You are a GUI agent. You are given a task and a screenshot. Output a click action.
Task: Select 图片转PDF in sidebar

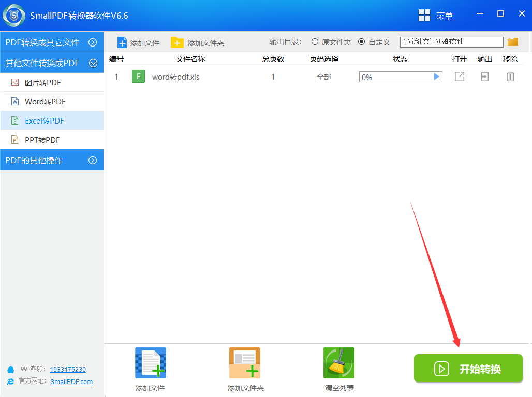tap(52, 82)
